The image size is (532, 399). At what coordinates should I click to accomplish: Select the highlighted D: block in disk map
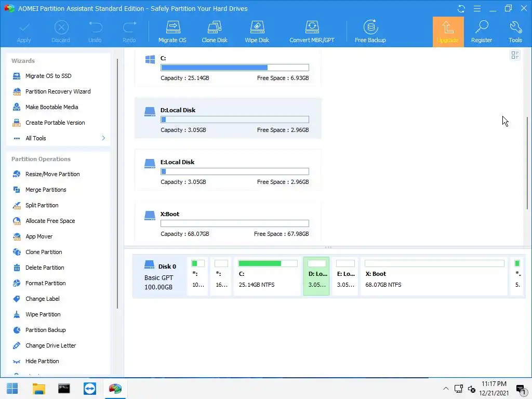pos(316,276)
